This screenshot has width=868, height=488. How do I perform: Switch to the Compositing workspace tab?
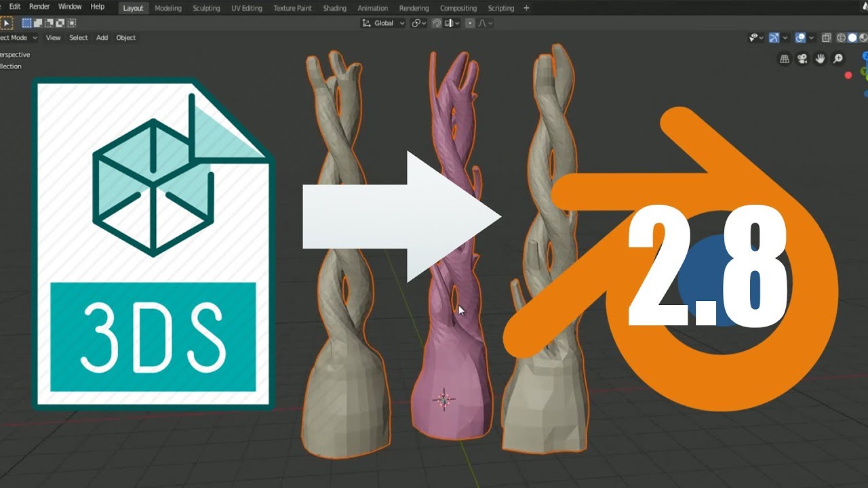pyautogui.click(x=458, y=8)
